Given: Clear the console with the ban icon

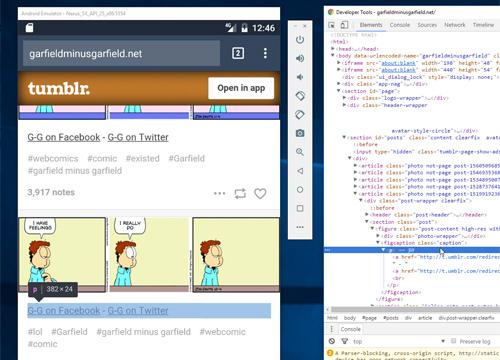Looking at the screenshot, I should (x=331, y=341).
